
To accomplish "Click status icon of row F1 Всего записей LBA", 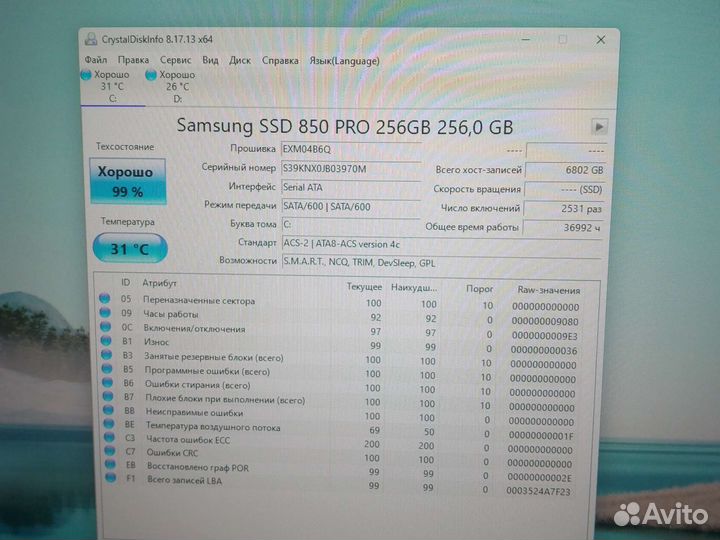I will 111,478.
